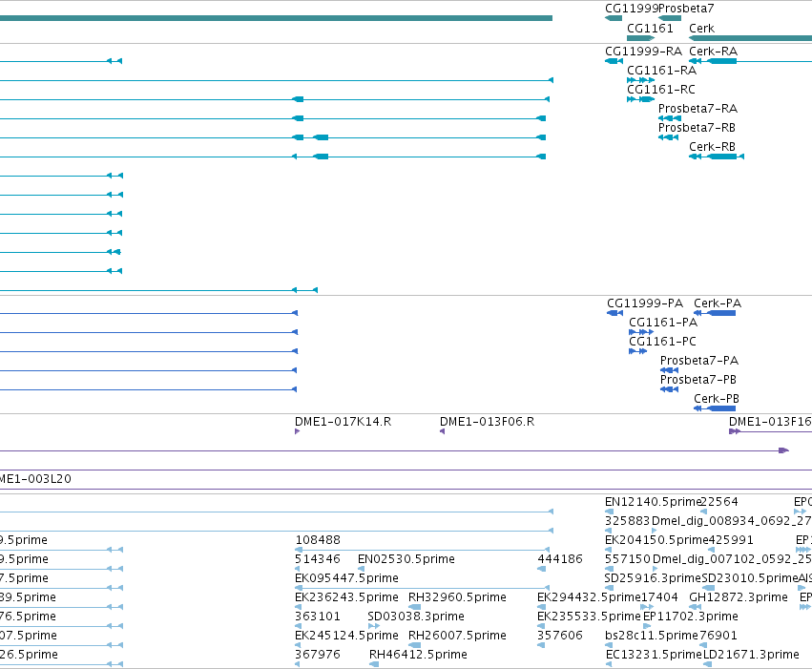Open the Prosbeta7-PA protein label
812x669 pixels.
point(699,361)
